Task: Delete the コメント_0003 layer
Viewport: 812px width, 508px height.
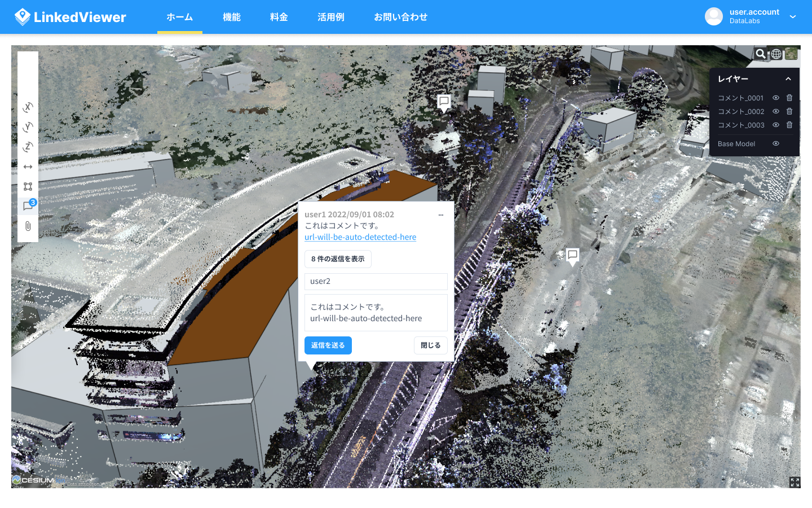Action: pos(789,125)
